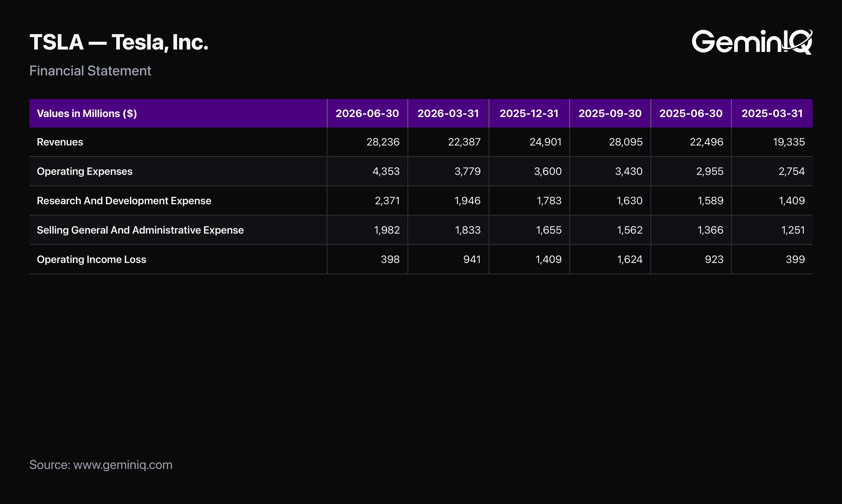Screen dimensions: 842x504
Task: Click the Revenues row label
Action: pyautogui.click(x=60, y=142)
